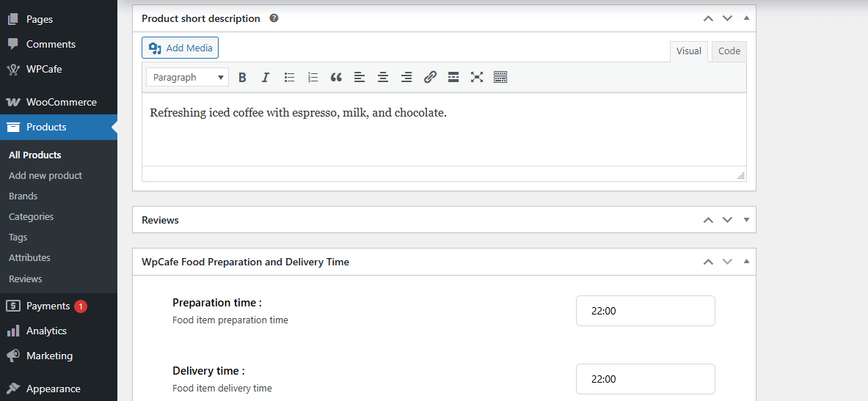The height and width of the screenshot is (401, 868).
Task: Open the Paragraph format dropdown
Action: [187, 77]
